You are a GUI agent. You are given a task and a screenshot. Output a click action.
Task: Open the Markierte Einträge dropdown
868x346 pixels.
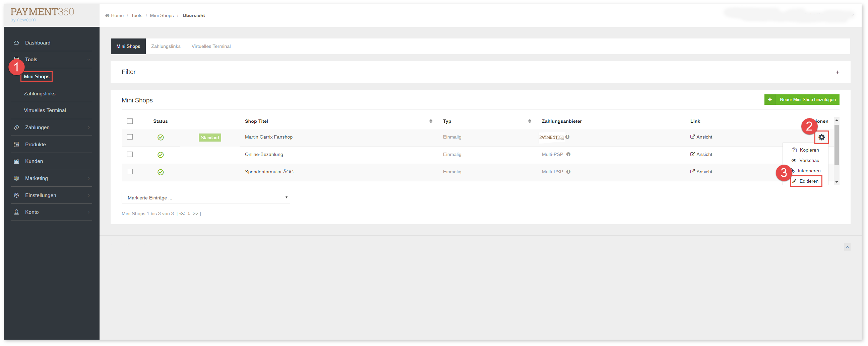coord(205,198)
